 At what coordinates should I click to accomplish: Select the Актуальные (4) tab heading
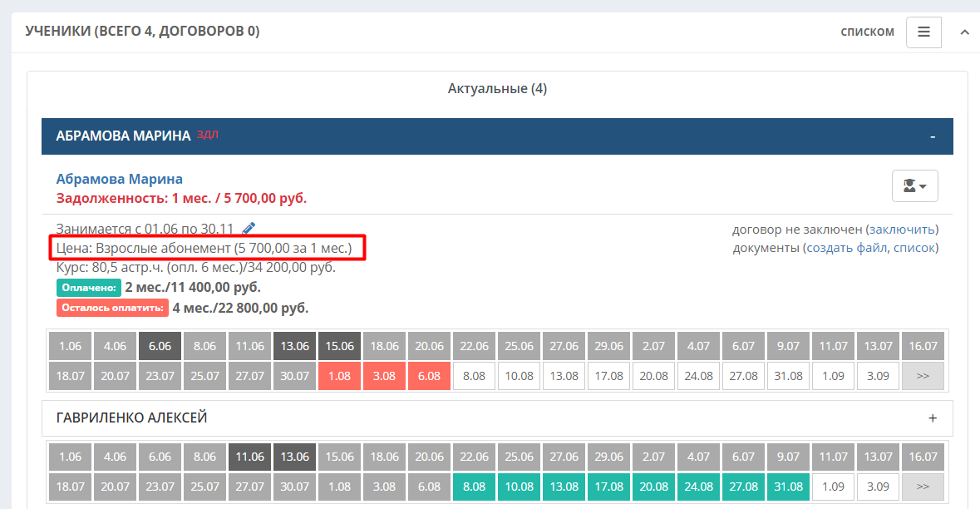(x=498, y=89)
